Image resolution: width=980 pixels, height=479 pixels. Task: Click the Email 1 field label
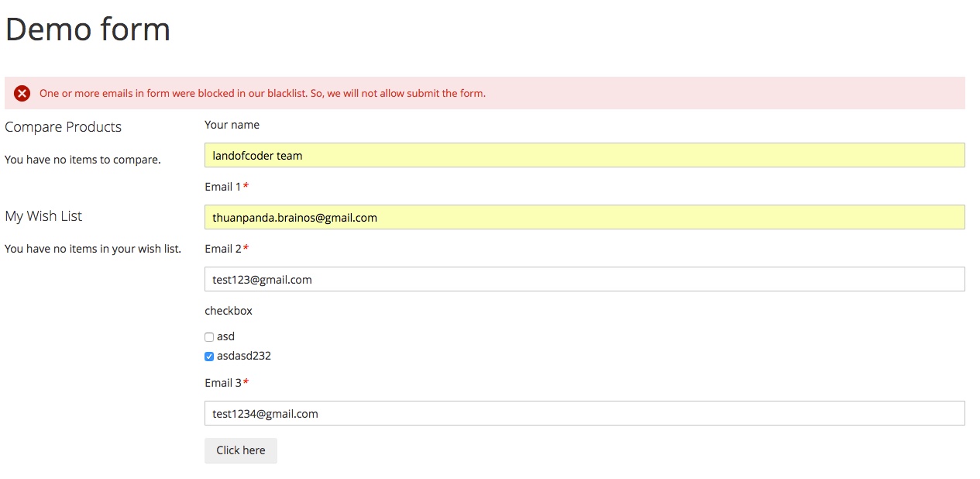[x=223, y=187]
